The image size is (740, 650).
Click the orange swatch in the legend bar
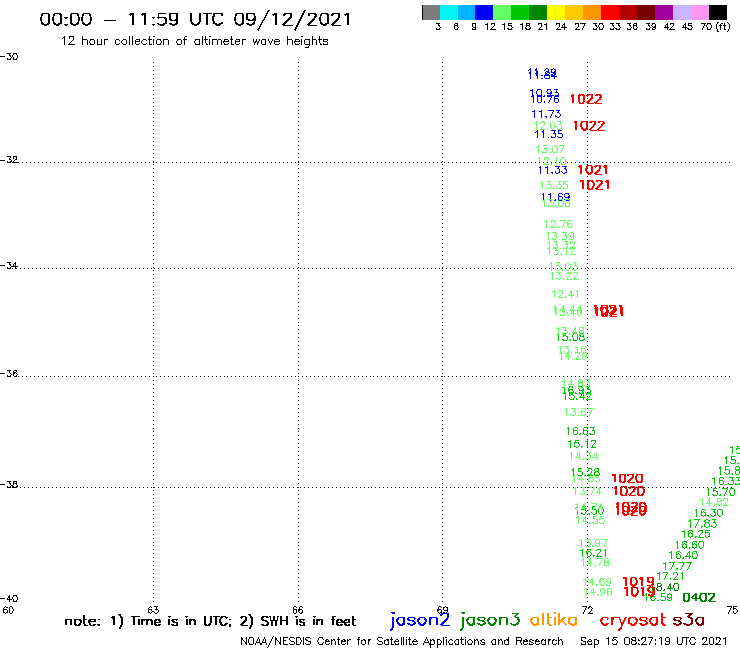coord(592,12)
